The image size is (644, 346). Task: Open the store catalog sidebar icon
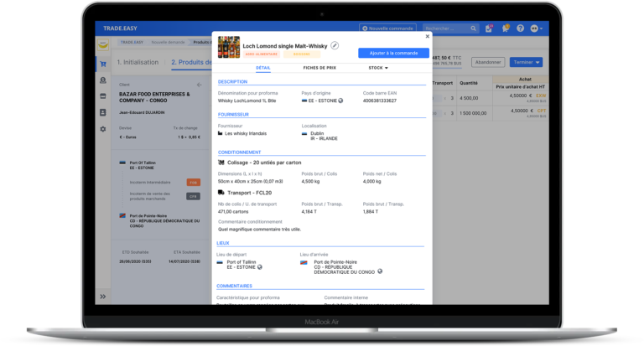click(102, 96)
